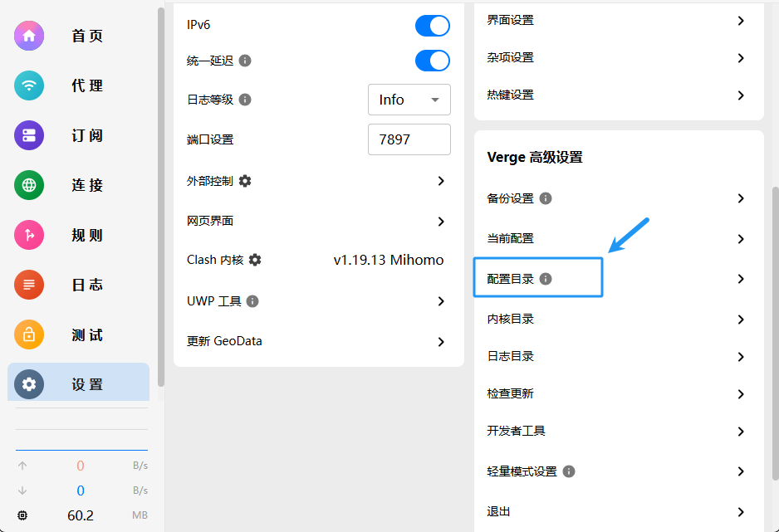Click the pink rules branch icon
The image size is (779, 532).
pos(29,236)
